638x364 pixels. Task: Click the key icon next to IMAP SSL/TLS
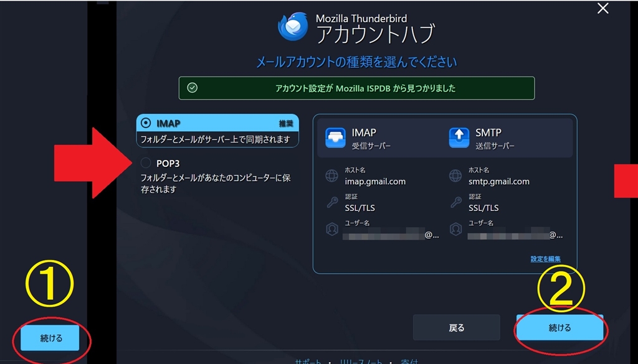click(x=332, y=202)
